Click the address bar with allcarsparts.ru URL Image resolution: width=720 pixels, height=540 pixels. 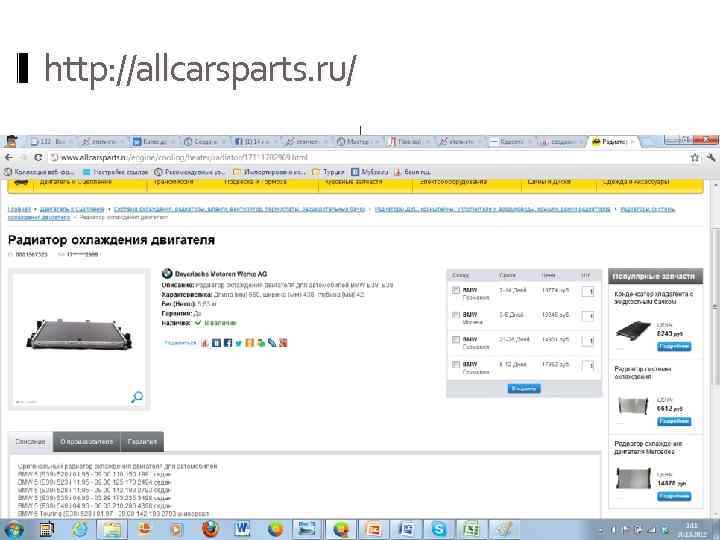coord(367,158)
